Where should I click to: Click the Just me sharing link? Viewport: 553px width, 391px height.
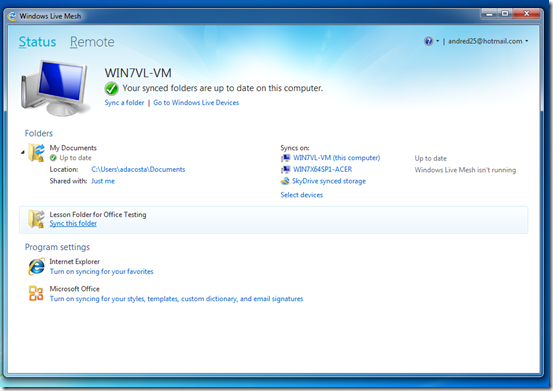tap(103, 181)
